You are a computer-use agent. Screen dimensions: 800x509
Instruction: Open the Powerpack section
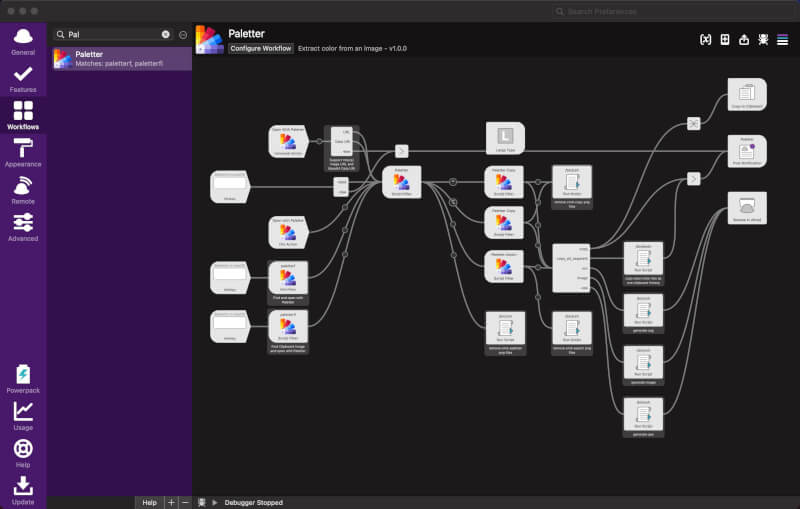point(23,379)
